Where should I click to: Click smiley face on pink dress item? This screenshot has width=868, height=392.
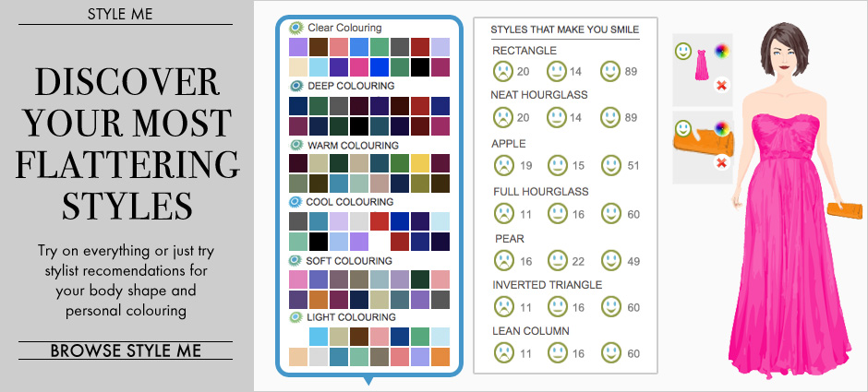click(683, 51)
